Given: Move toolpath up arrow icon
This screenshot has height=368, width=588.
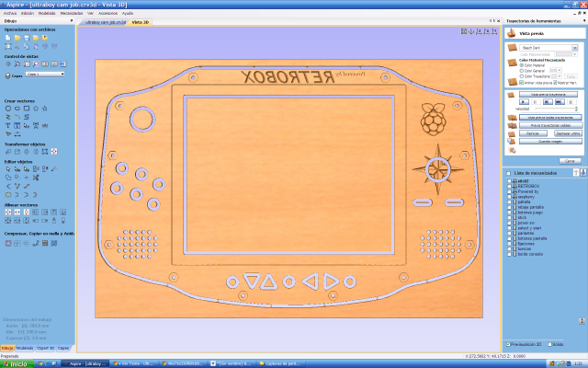Looking at the screenshot, I should pyautogui.click(x=576, y=173).
